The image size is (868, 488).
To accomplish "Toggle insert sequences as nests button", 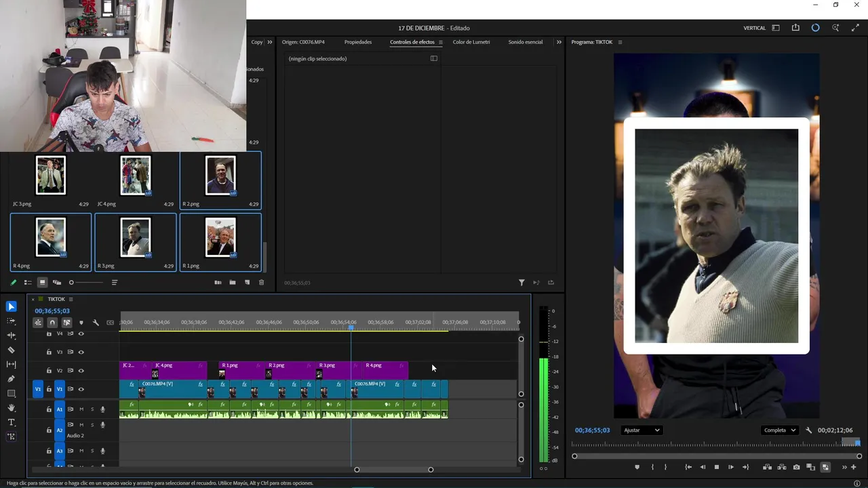I will (x=38, y=323).
